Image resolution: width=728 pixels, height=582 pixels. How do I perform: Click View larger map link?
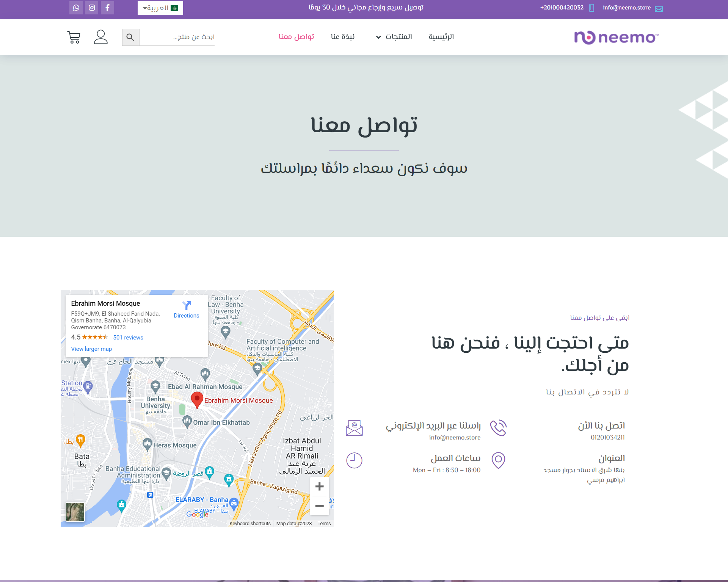(91, 349)
